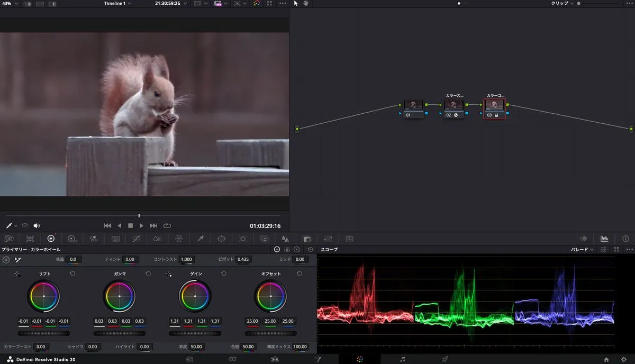Reset the リフト color wheel
This screenshot has width=635, height=364.
point(72,274)
